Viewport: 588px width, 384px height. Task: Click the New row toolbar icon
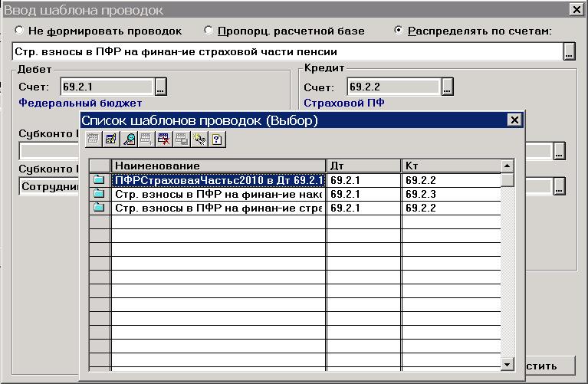tap(94, 139)
